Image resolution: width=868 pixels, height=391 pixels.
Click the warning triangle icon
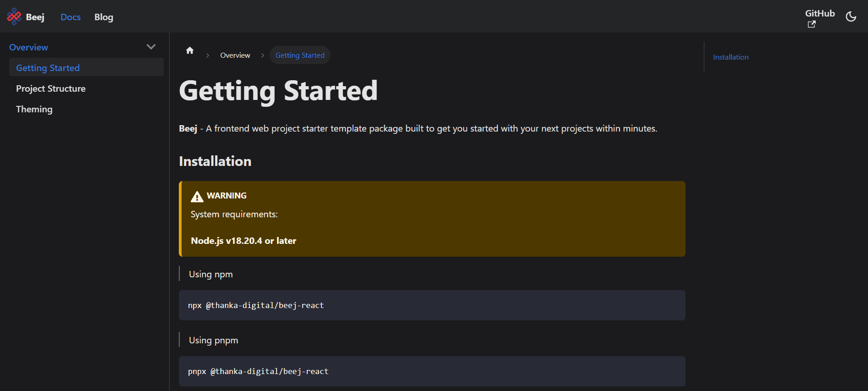coord(197,196)
